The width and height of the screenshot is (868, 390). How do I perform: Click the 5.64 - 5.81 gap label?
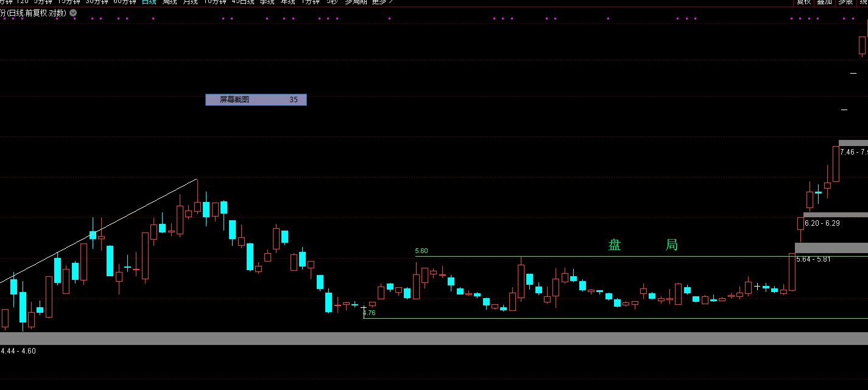(x=814, y=259)
